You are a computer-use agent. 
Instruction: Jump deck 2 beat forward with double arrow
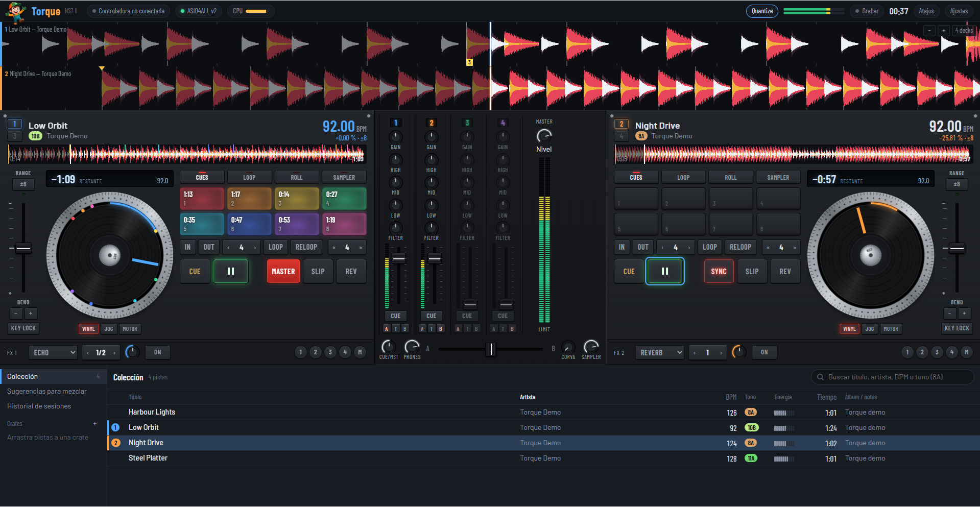(795, 248)
